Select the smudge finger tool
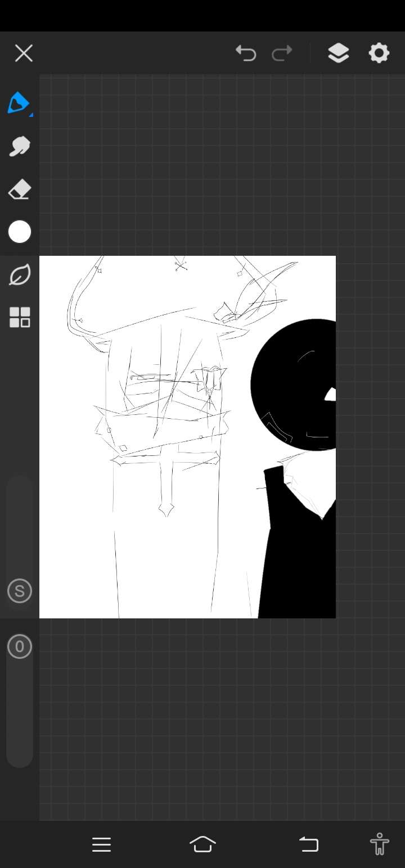This screenshot has height=868, width=405. 19,146
